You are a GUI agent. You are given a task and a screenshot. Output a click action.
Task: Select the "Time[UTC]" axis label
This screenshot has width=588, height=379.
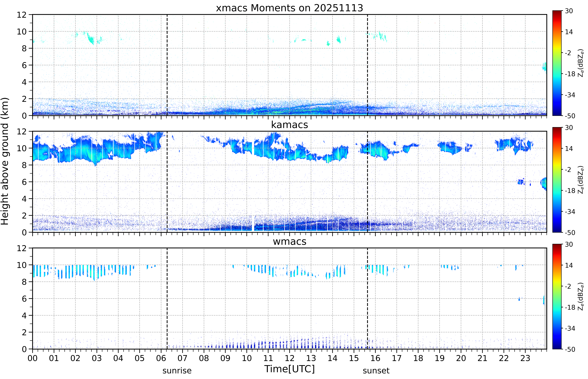(x=289, y=369)
